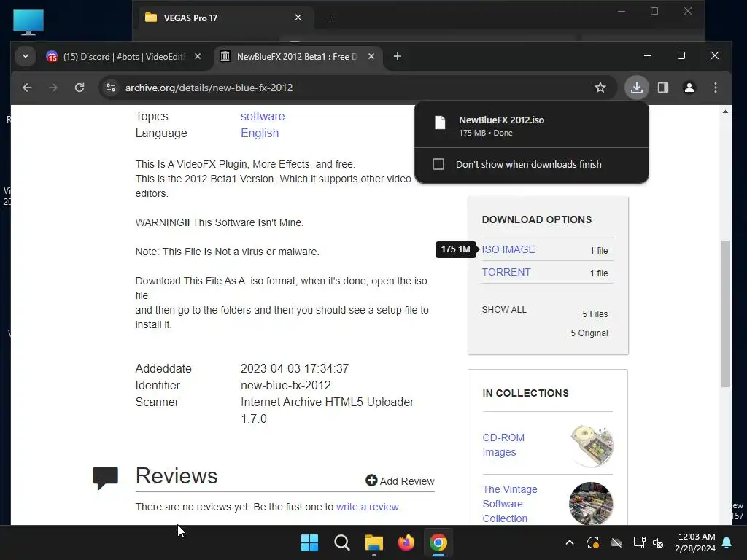747x560 pixels.
Task: Click the desktop monitor icon
Action: tap(28, 22)
